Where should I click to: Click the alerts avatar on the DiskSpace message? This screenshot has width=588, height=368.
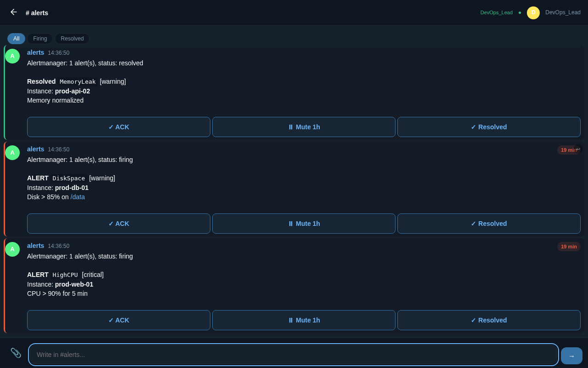[x=12, y=153]
